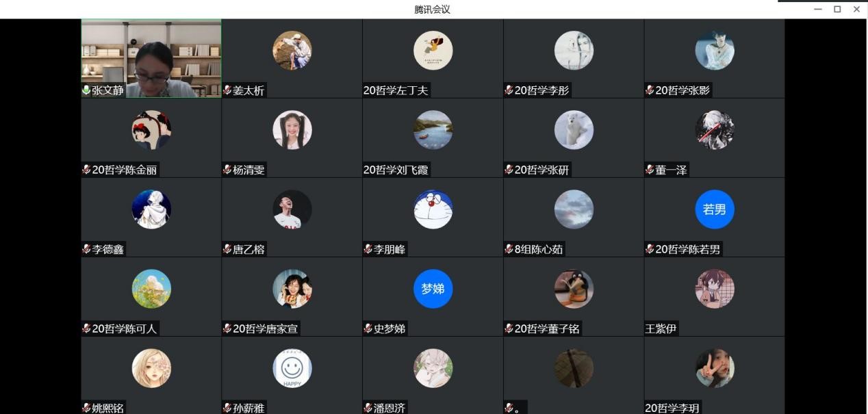Click 张文静's green microphone icon
Viewport: 868px width, 414px height.
click(x=86, y=90)
